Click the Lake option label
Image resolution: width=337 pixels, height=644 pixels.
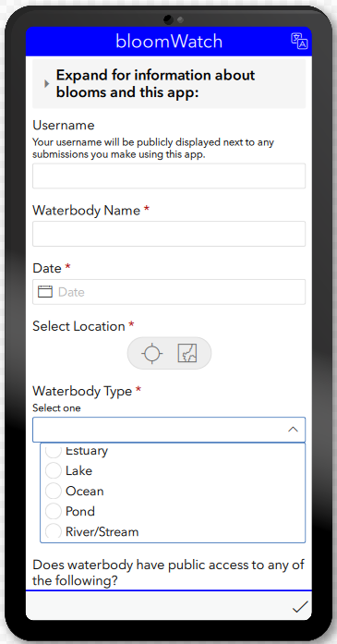click(x=78, y=470)
